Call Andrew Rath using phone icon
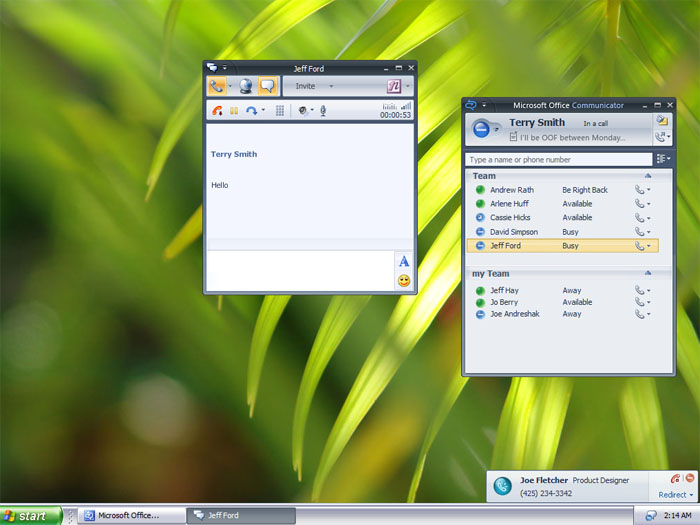 [639, 190]
